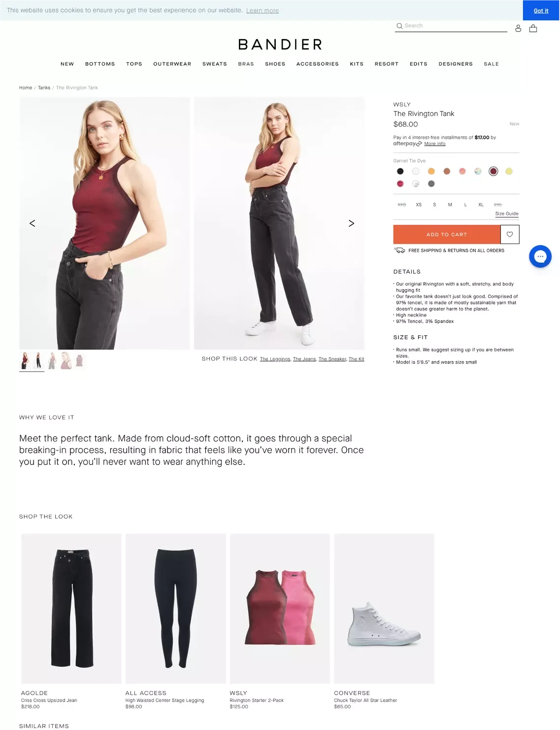This screenshot has width=560, height=730.
Task: Open the OUTERWEAR menu
Action: (172, 64)
